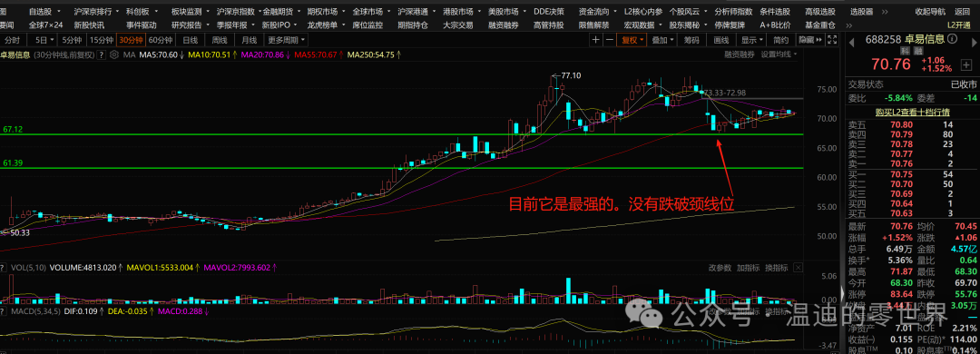Open the question mark help icon beside 卓易信息
The image size is (980, 354).
point(102,55)
